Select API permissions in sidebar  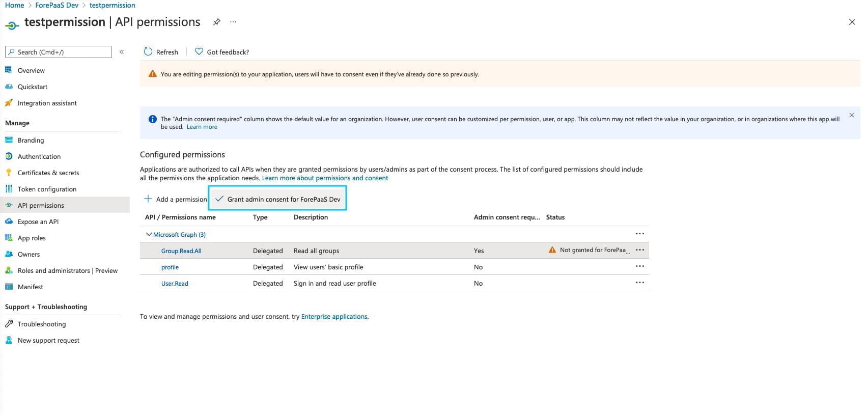[x=41, y=205]
